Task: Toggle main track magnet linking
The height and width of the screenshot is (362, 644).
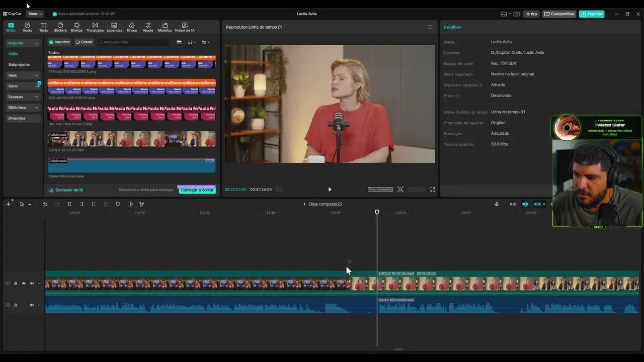Action: pyautogui.click(x=513, y=204)
